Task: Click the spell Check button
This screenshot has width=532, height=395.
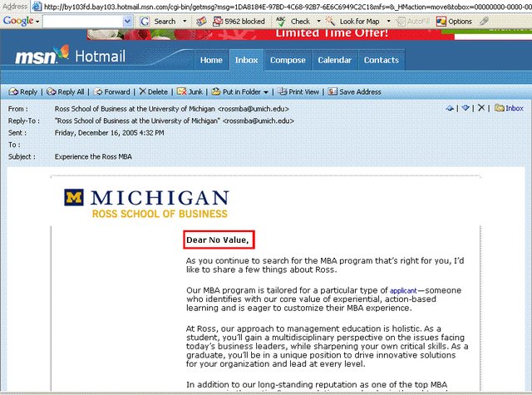Action: (x=293, y=22)
